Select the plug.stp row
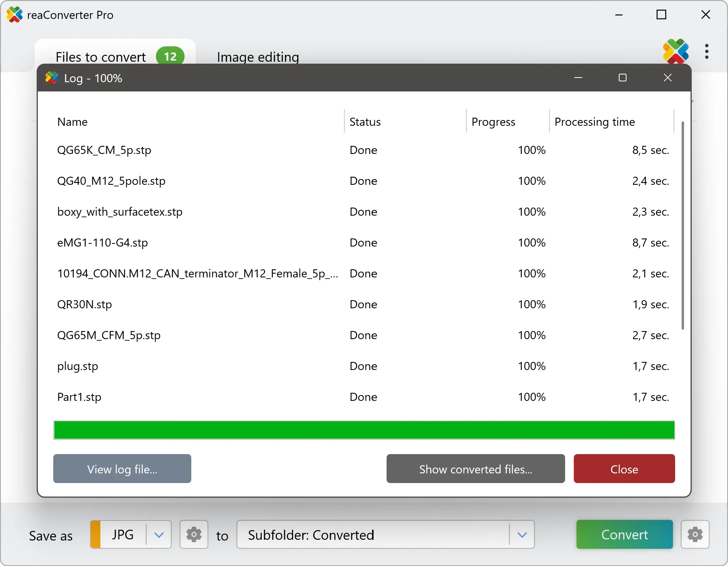The width and height of the screenshot is (728, 566). 364,366
